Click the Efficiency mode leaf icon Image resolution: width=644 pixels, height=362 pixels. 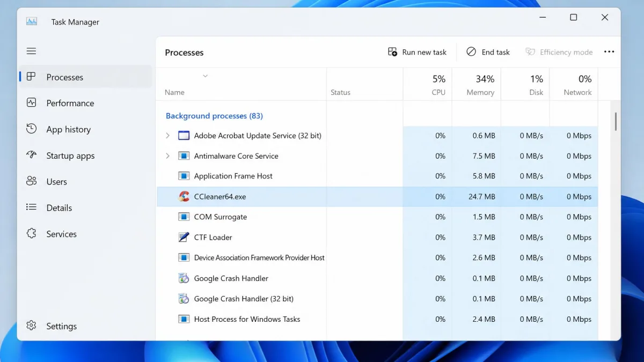click(x=530, y=52)
